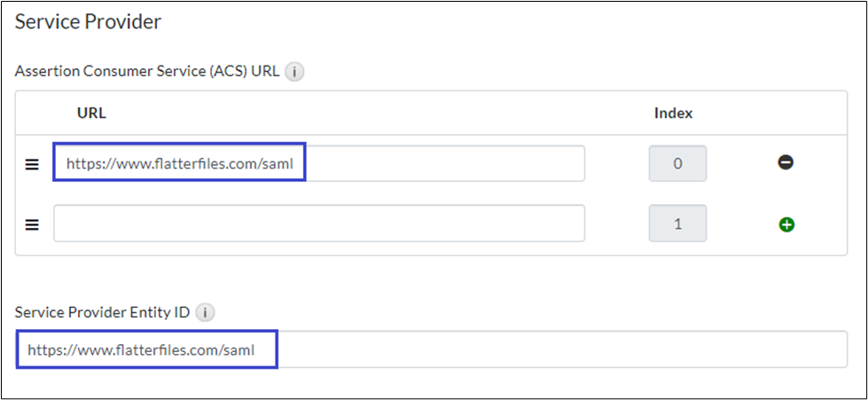Add a new ACS URL row with the green plus icon
Image resolution: width=868 pixels, height=400 pixels.
click(x=786, y=224)
